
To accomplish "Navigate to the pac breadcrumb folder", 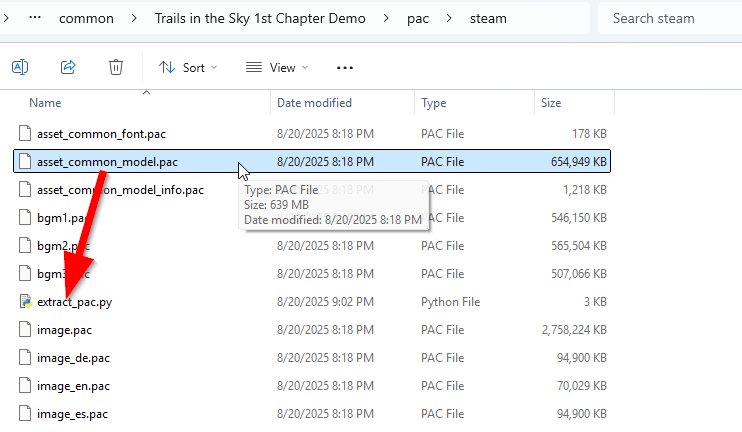I will [418, 18].
